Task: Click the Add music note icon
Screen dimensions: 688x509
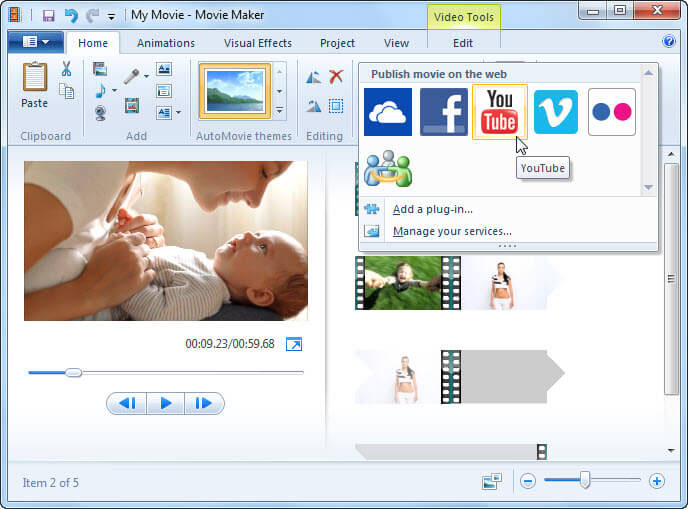Action: point(100,91)
